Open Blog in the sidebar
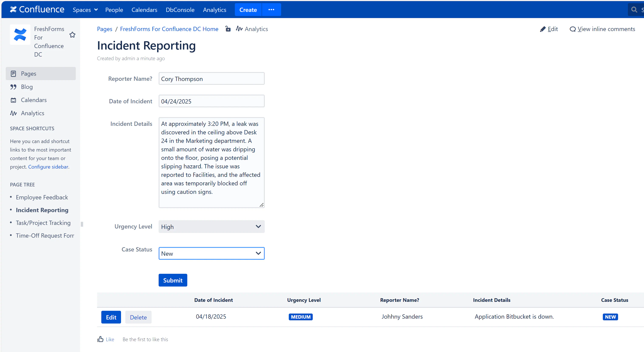The height and width of the screenshot is (352, 644). click(x=27, y=87)
